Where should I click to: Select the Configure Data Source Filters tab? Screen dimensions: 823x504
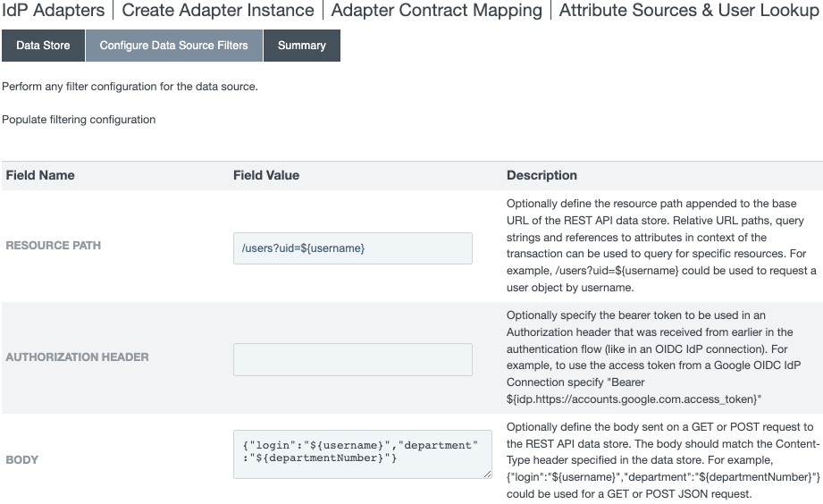coord(173,46)
